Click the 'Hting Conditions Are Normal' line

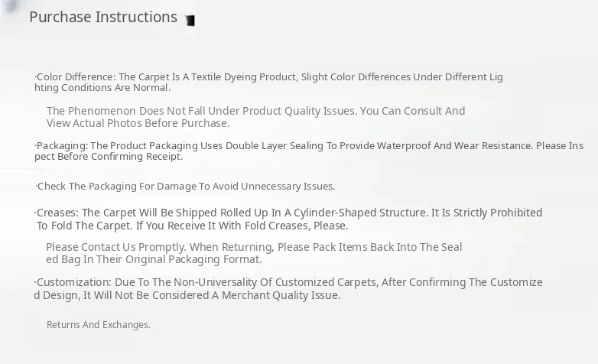102,88
